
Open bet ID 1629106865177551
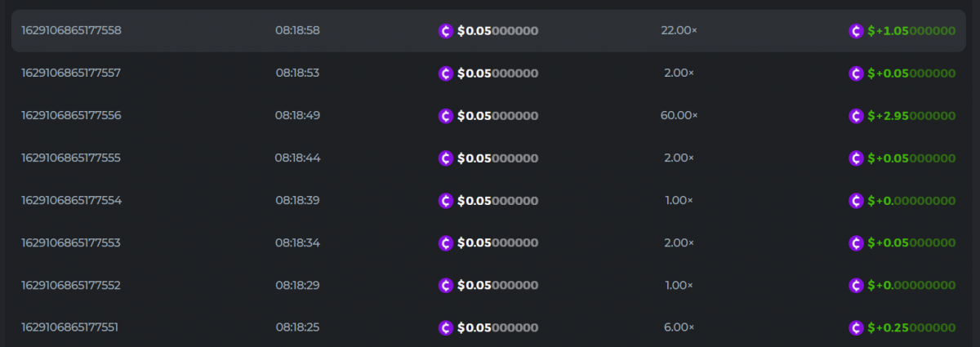69,328
